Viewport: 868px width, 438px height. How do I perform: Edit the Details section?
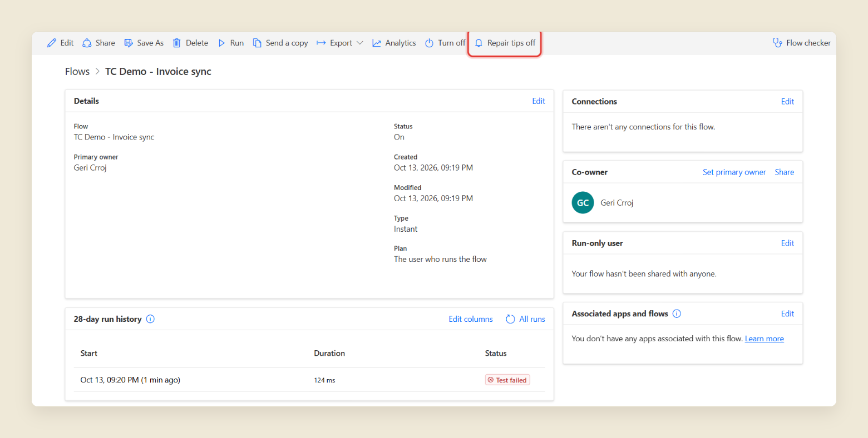point(539,101)
